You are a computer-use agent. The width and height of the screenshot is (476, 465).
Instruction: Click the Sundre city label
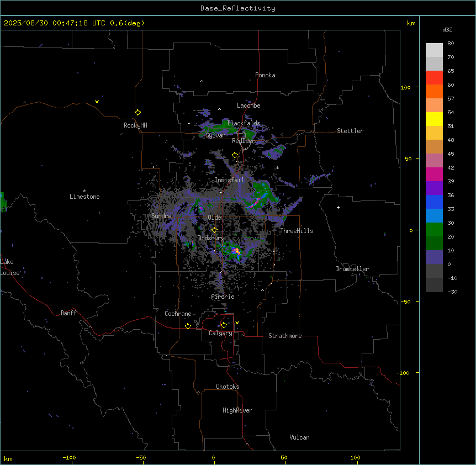[161, 216]
